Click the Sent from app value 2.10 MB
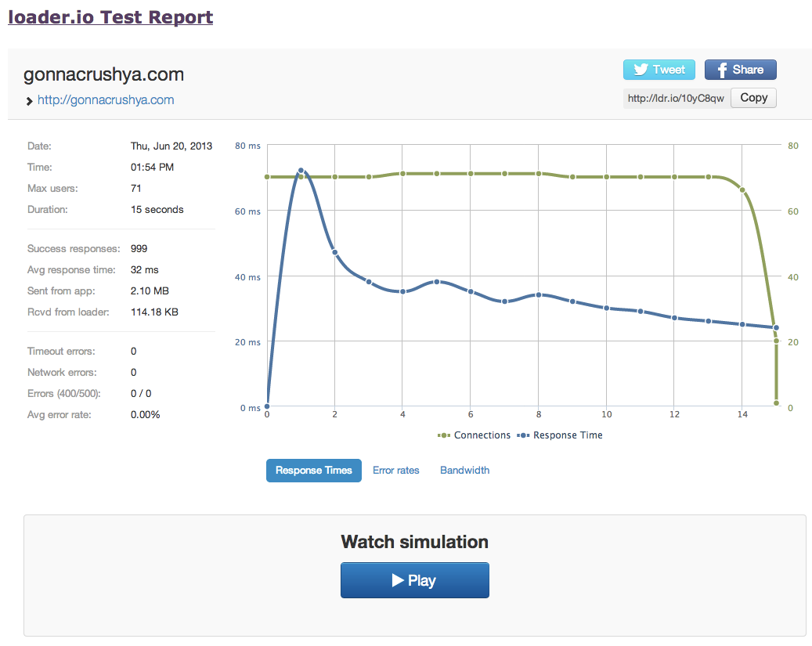812x646 pixels. pos(150,291)
